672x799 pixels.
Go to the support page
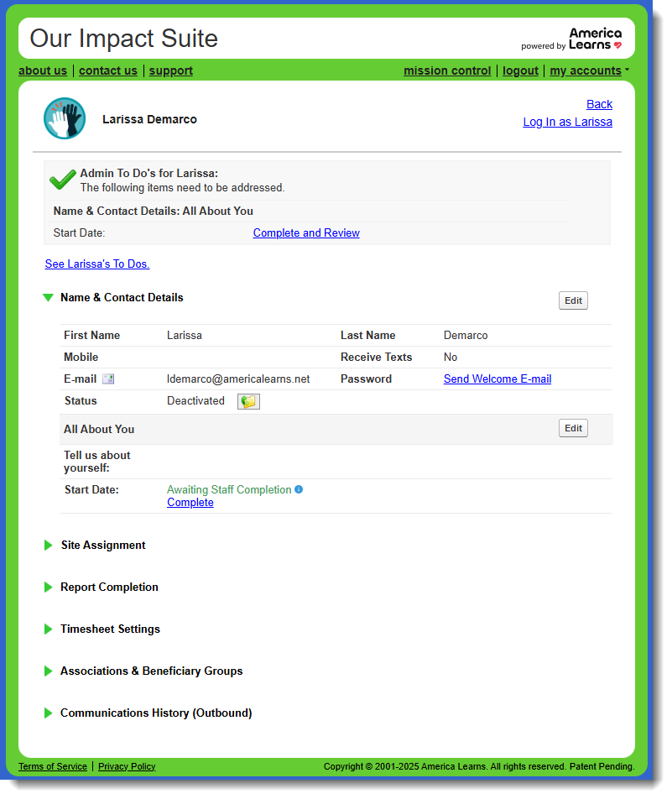[170, 70]
